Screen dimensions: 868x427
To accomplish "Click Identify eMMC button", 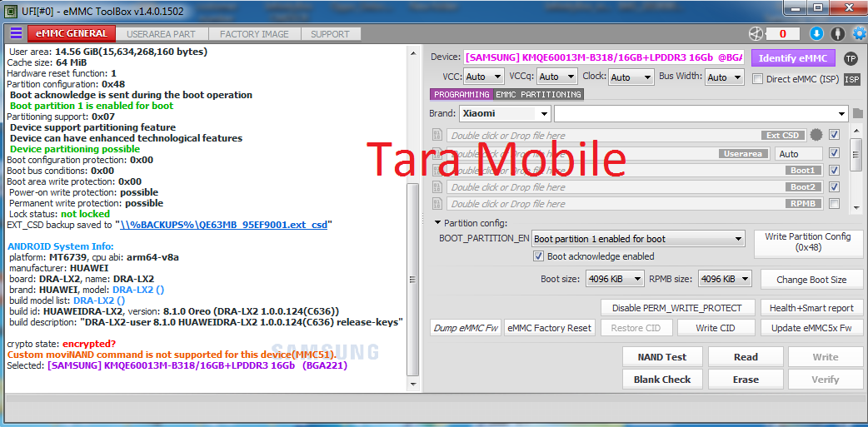I will [793, 58].
